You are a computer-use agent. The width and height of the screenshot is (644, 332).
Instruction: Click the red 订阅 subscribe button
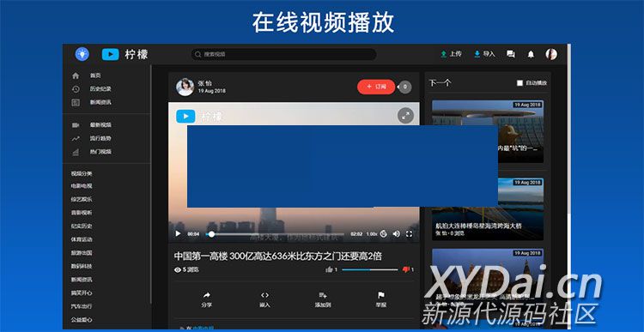tap(376, 87)
